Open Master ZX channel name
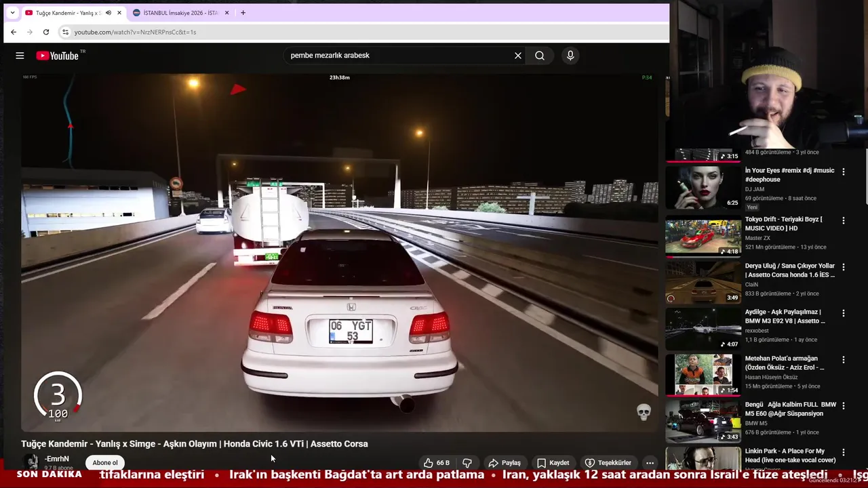 (x=757, y=238)
